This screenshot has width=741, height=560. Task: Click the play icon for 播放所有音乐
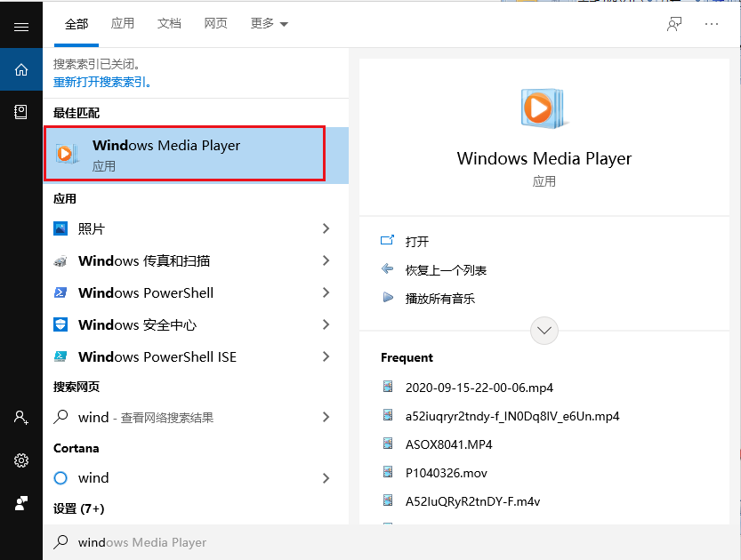click(388, 298)
